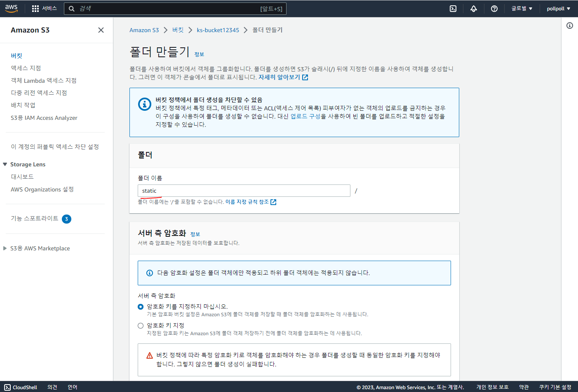Open the notifications bell icon
The width and height of the screenshot is (578, 392).
point(474,9)
